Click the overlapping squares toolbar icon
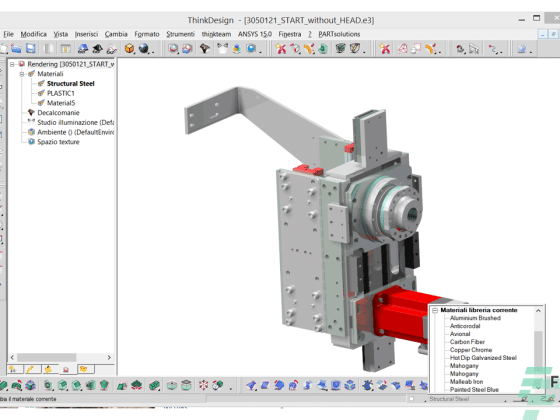The height and width of the screenshot is (420, 560). pos(416,49)
